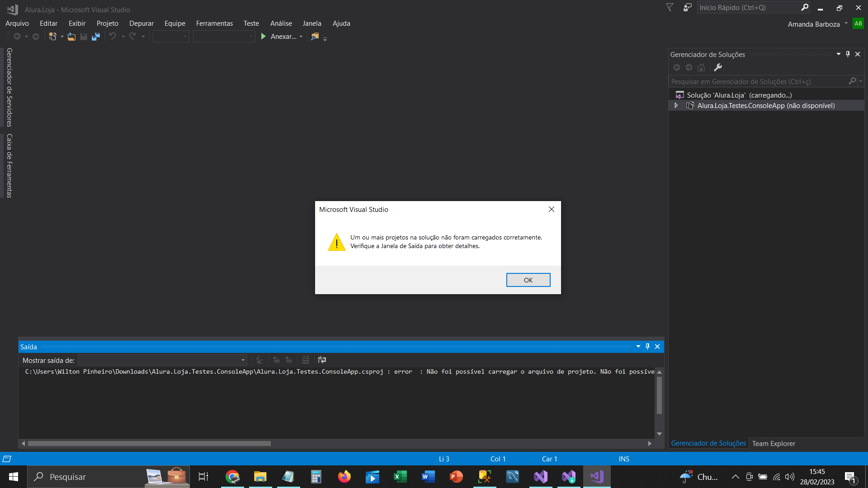The width and height of the screenshot is (868, 488).
Task: Open the Ferramentas menu
Action: pyautogui.click(x=214, y=23)
